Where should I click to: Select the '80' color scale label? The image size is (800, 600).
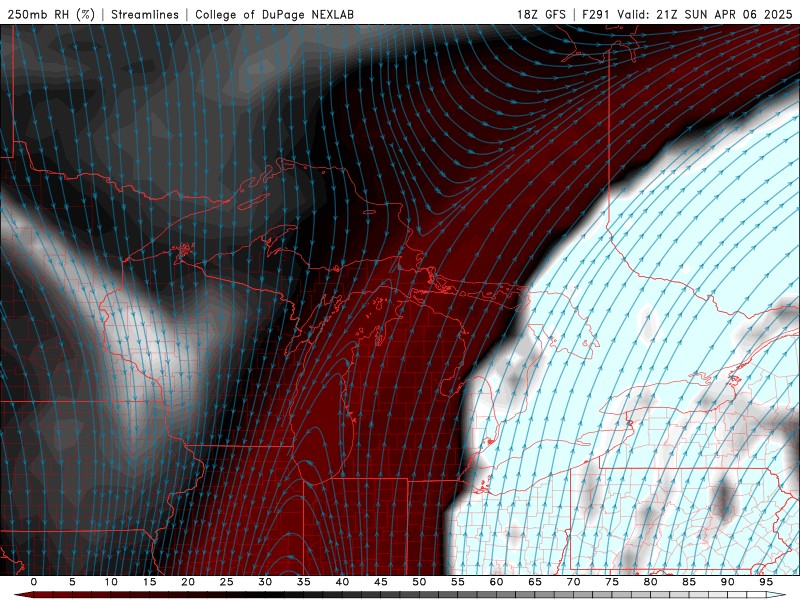(651, 582)
